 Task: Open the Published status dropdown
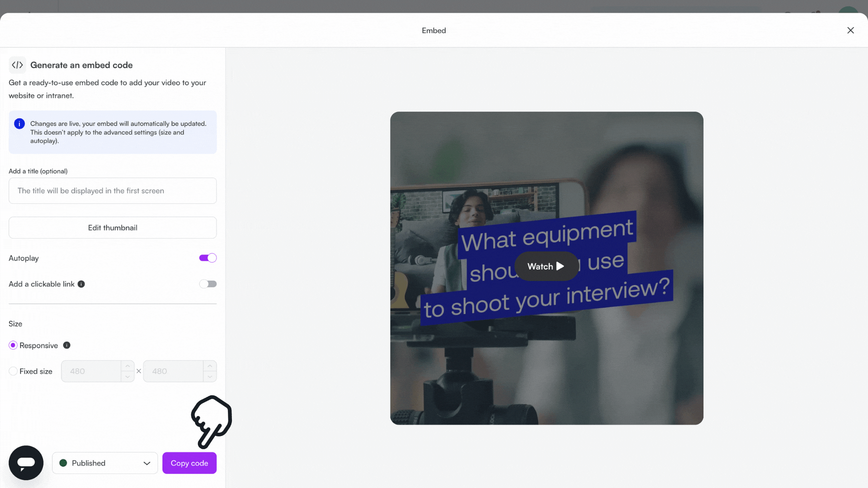pos(105,463)
